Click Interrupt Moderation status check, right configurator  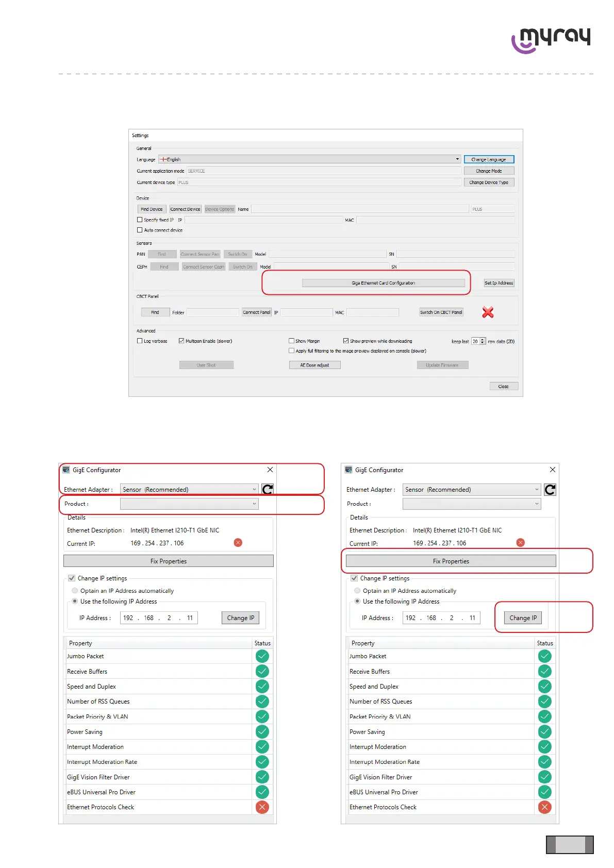(x=545, y=746)
